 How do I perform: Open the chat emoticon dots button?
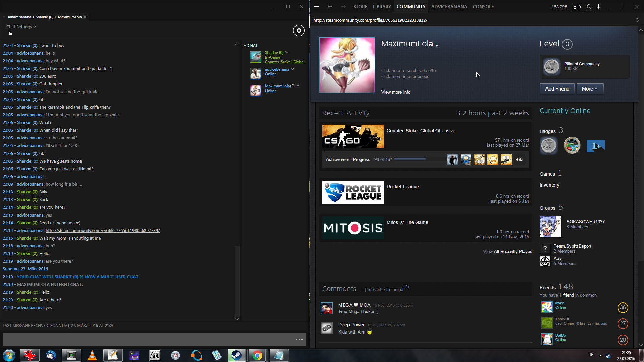coord(299,339)
